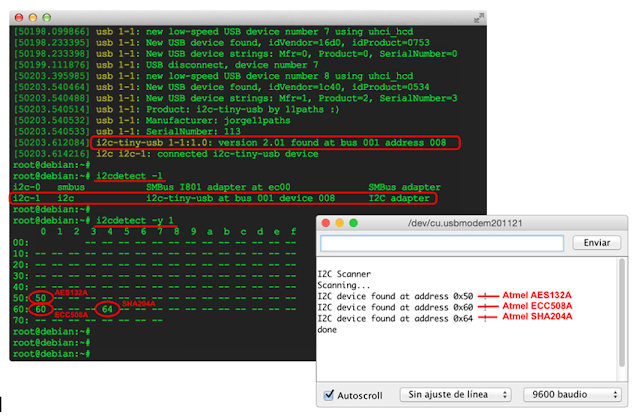Click 'USB disconnect, device number 7' line
Viewport: 640px width, 418px height.
coord(166,65)
